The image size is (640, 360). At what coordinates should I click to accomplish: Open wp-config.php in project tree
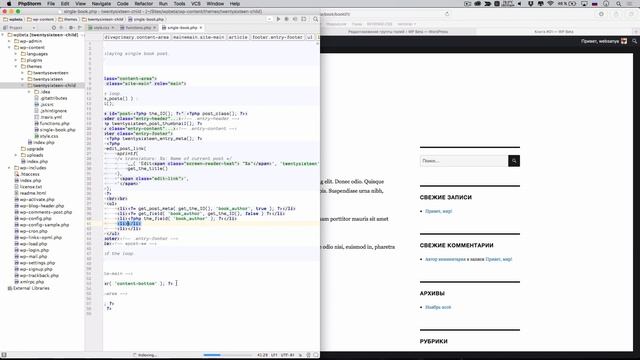coord(36,218)
